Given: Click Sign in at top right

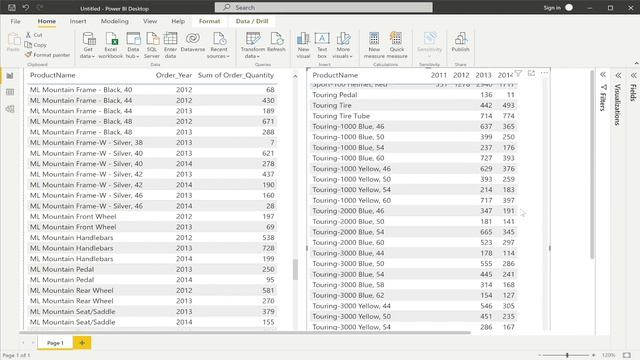Looking at the screenshot, I should point(552,8).
